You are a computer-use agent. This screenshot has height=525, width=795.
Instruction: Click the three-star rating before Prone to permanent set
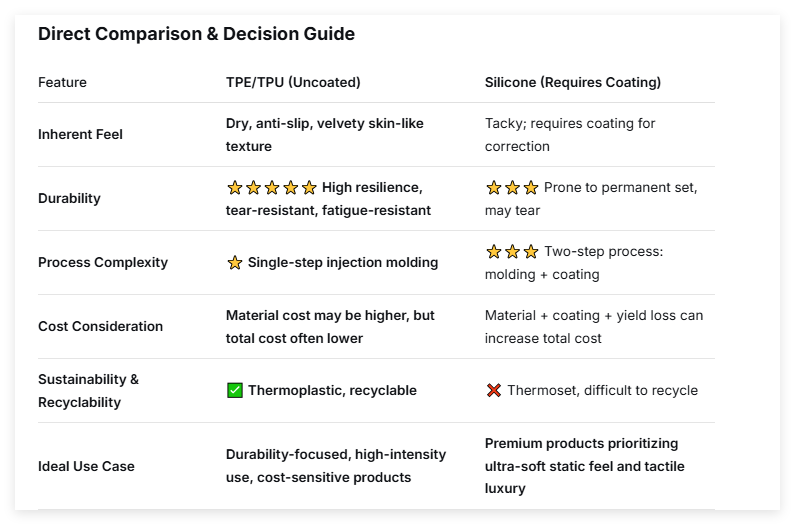click(x=512, y=188)
